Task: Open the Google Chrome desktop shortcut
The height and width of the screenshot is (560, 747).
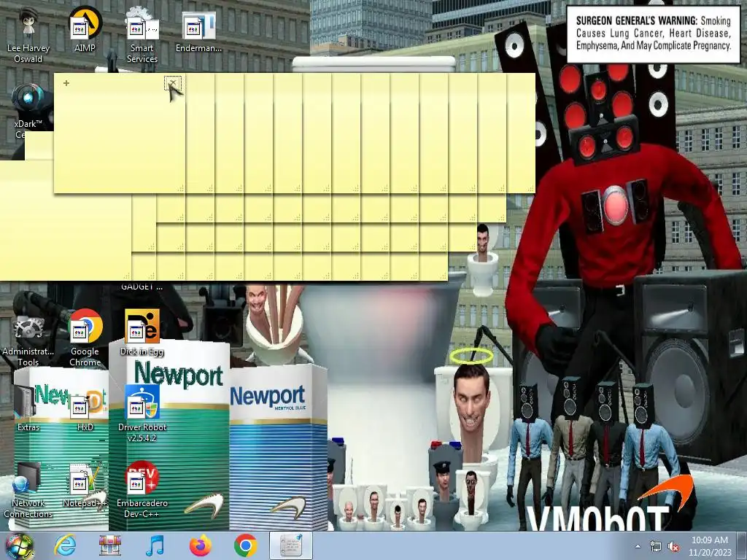Action: (85, 338)
